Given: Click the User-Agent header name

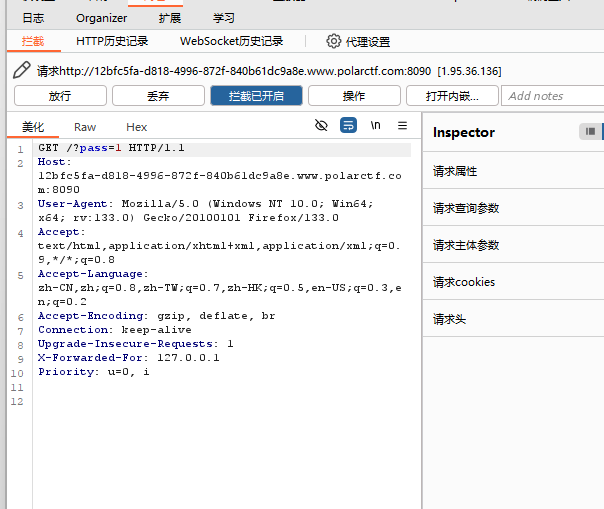Looking at the screenshot, I should [72, 204].
